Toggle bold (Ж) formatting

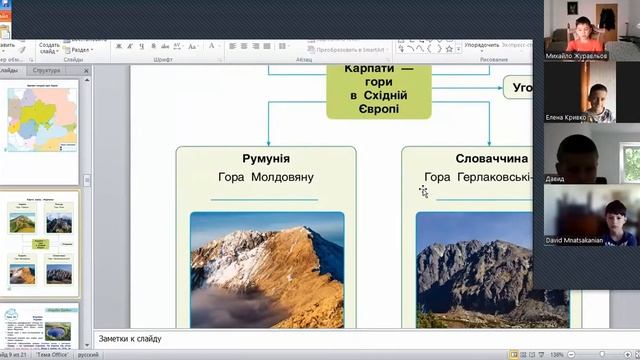click(119, 47)
